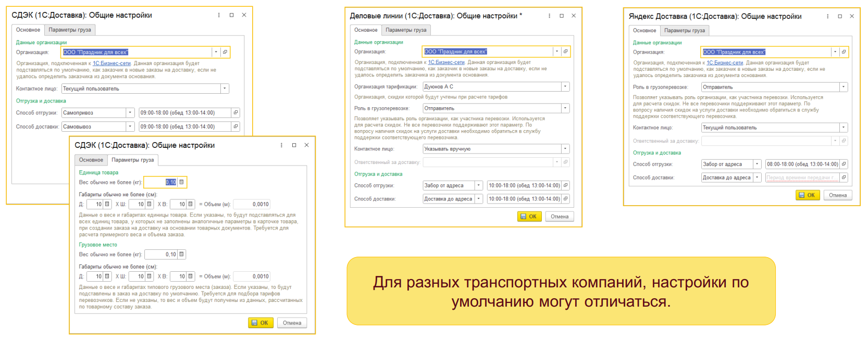
Task: Follow the 1С:Бизнес-сети link in Яндекс Доставка
Action: tap(724, 62)
